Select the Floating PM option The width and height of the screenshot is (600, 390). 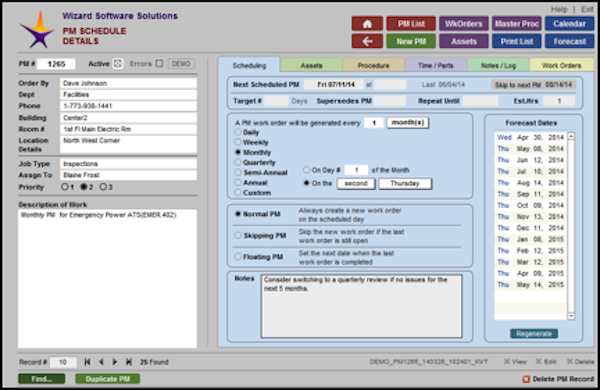[238, 257]
